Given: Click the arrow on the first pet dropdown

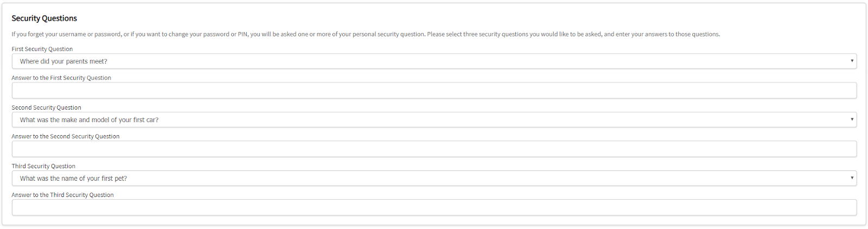Looking at the screenshot, I should pyautogui.click(x=852, y=178).
